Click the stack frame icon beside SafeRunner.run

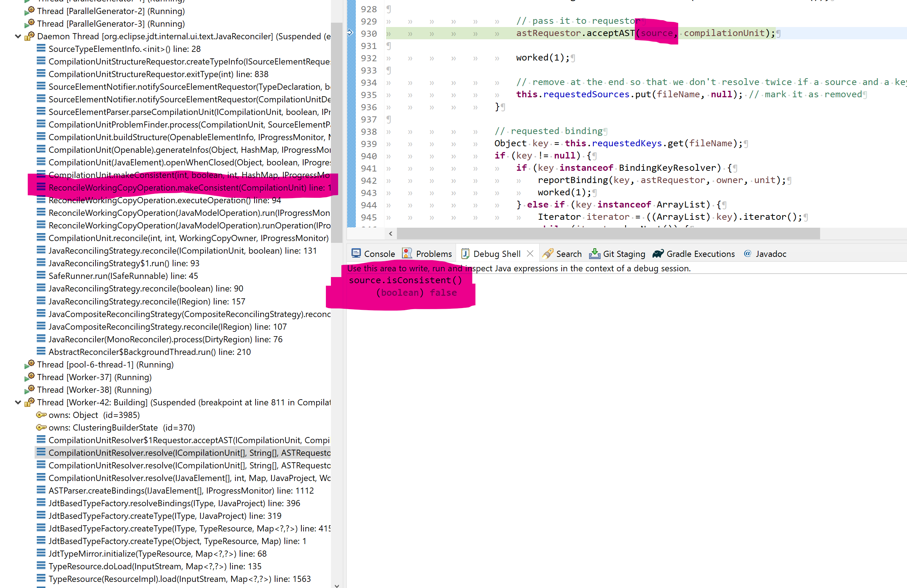click(x=41, y=275)
